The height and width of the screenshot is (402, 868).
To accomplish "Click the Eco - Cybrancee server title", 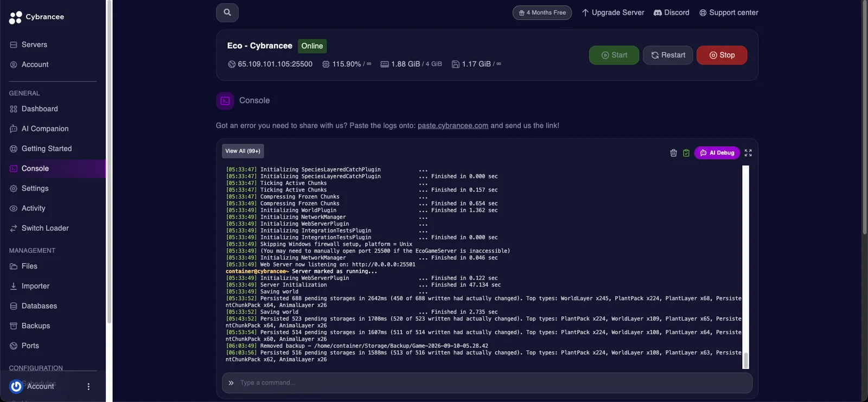I will [260, 46].
